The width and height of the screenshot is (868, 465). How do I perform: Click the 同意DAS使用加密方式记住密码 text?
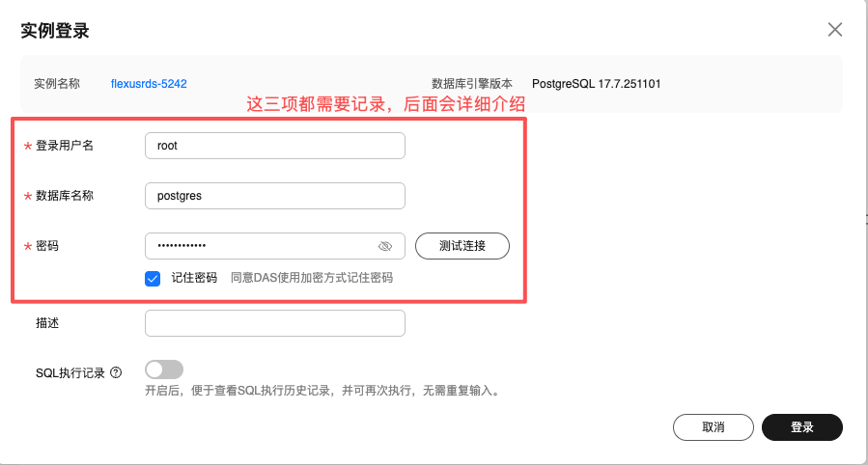pyautogui.click(x=312, y=278)
